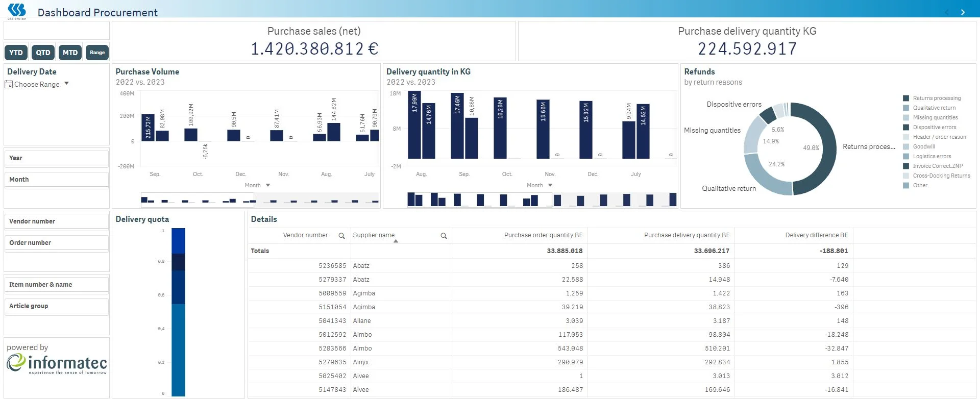Click the informatec logo
Viewport: 980px width, 399px height.
click(x=57, y=363)
